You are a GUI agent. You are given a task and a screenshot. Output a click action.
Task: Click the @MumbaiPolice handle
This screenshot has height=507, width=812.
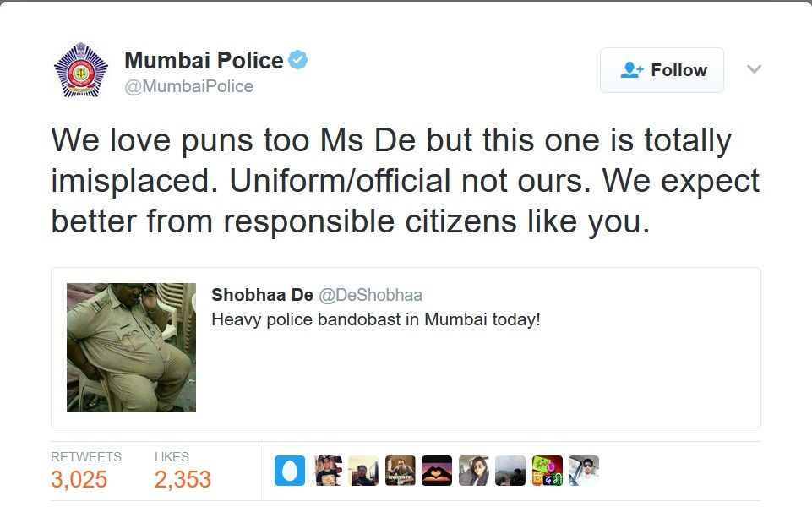(188, 86)
